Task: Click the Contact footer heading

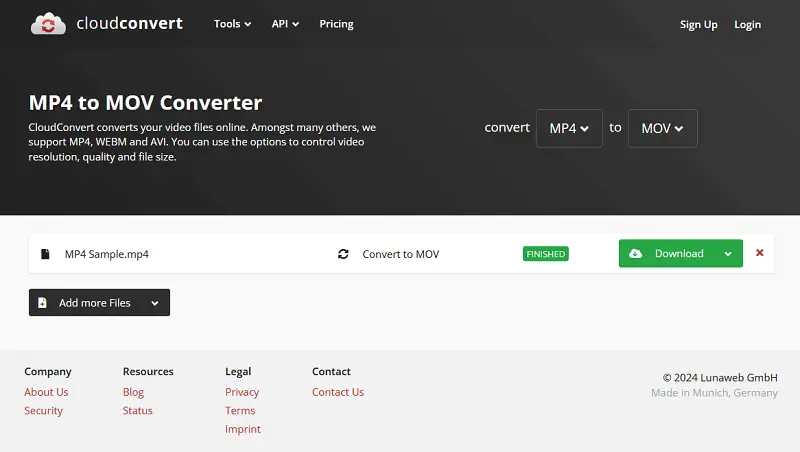Action: click(x=331, y=371)
